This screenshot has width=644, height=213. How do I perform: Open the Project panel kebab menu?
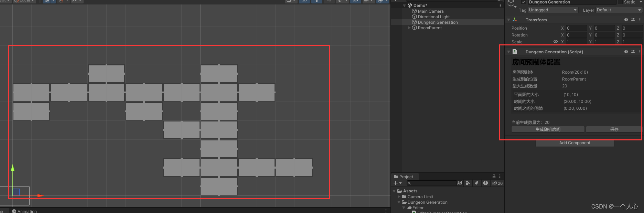tap(500, 176)
